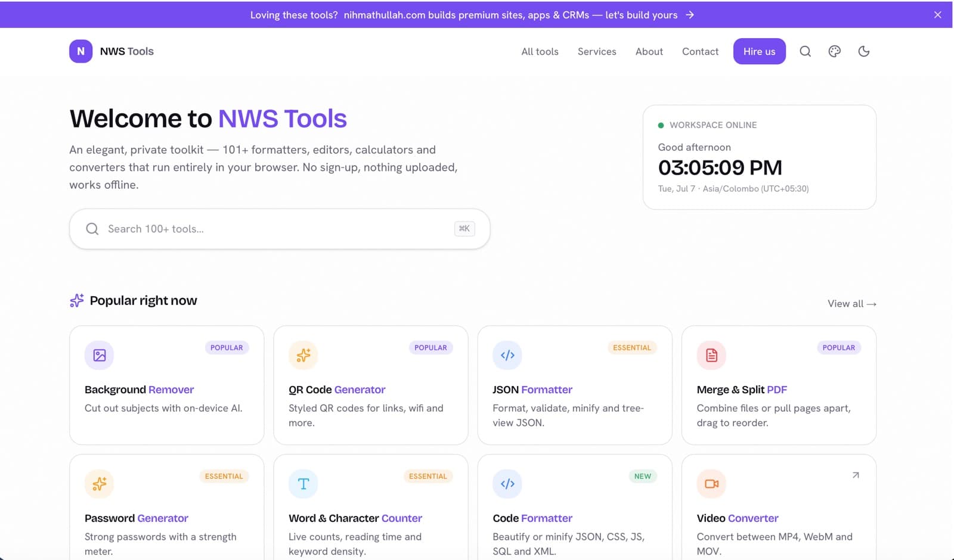Click the Password Generator sparkle icon
This screenshot has height=560, width=954.
pos(99,484)
